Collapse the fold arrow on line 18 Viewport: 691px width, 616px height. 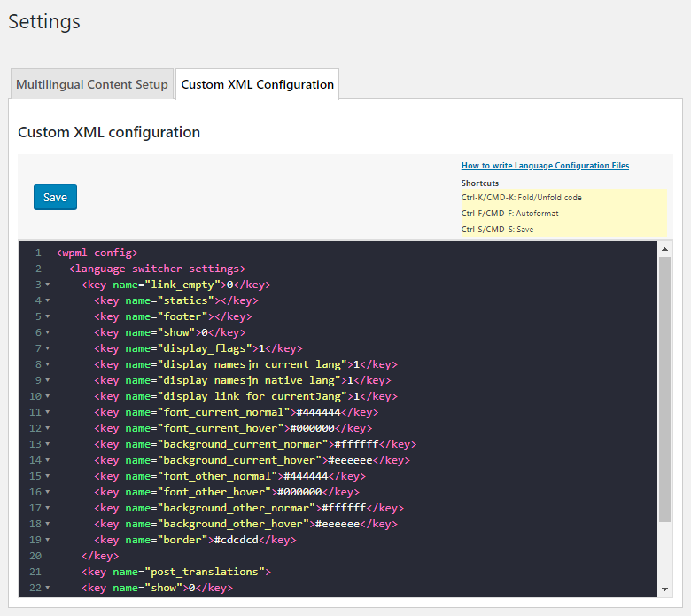(x=48, y=524)
